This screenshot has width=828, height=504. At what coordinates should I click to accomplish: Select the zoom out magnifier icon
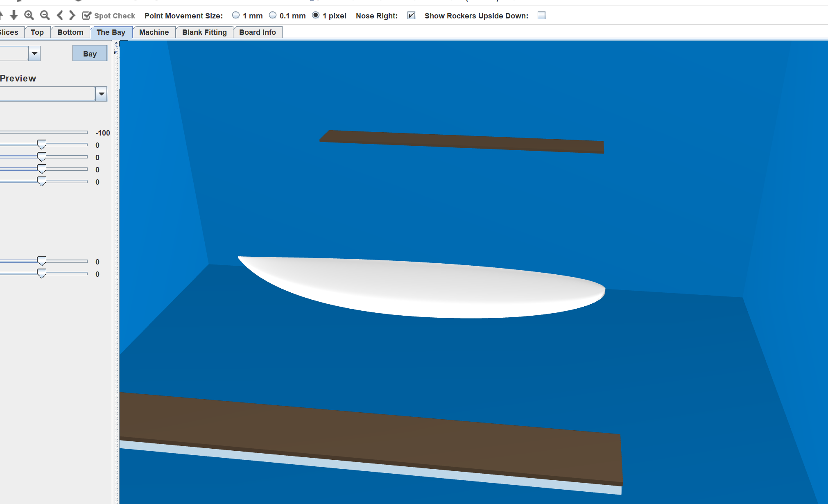point(45,15)
